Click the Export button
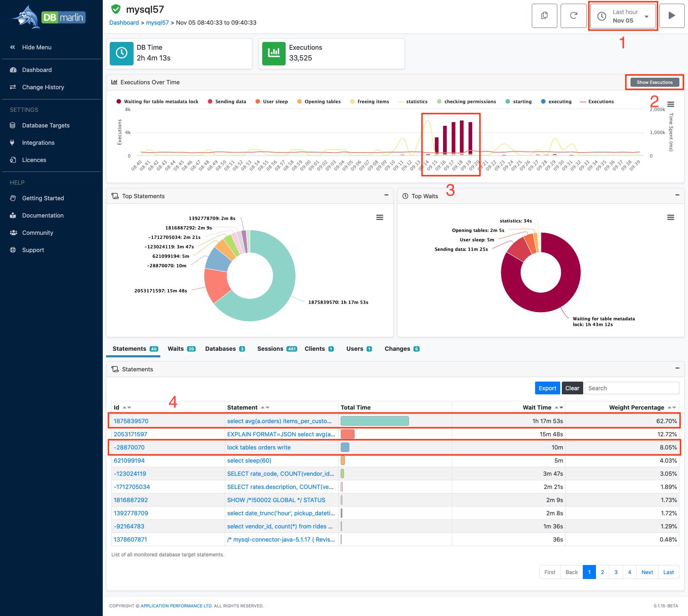 547,388
